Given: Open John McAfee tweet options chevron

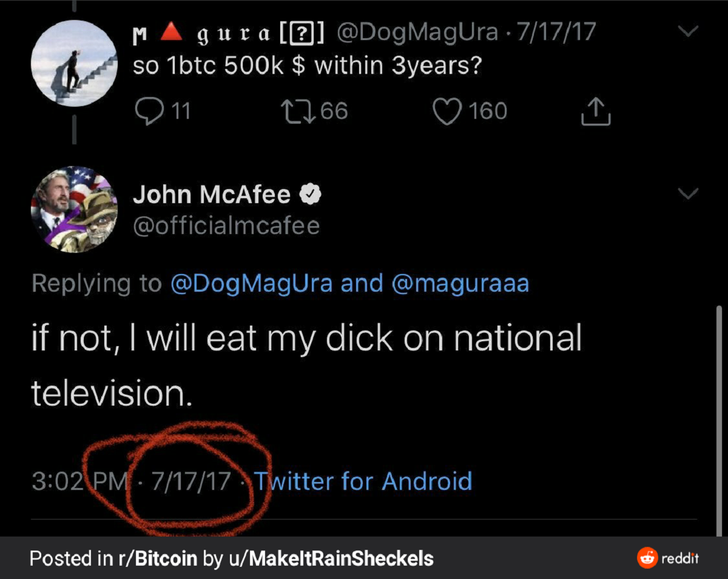Looking at the screenshot, I should coord(688,193).
